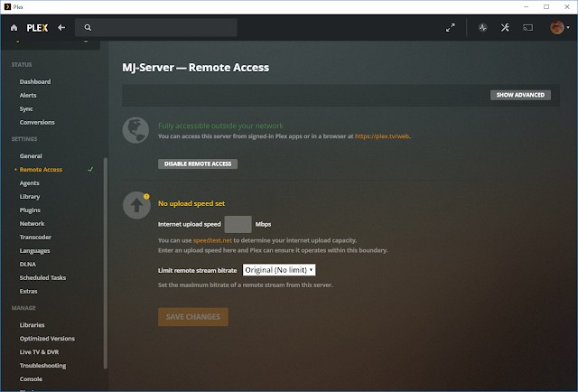Focus the Internet upload speed field
The image size is (578, 392).
point(238,224)
